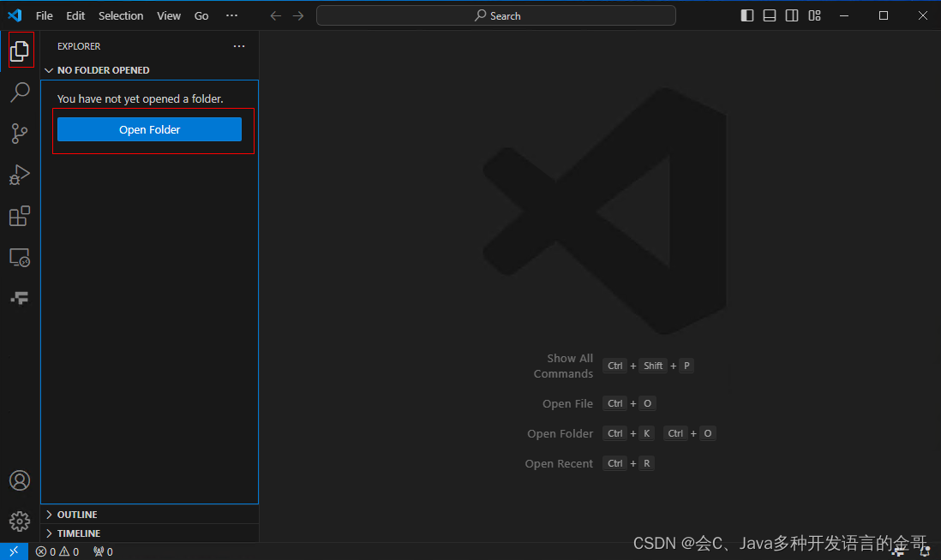Screen dimensions: 941x560
Task: Open the Explorer view icon
Action: [20, 51]
